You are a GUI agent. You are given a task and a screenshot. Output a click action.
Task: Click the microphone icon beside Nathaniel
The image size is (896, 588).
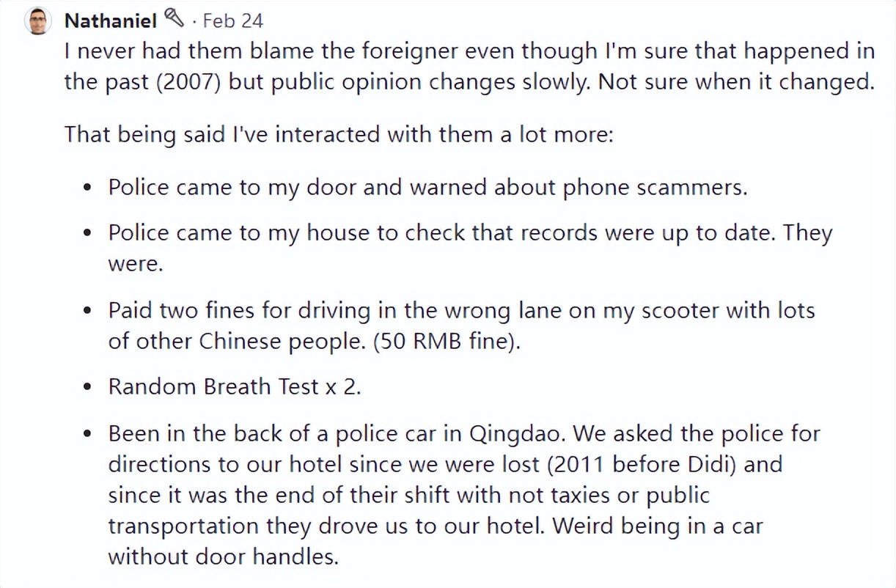click(x=174, y=18)
